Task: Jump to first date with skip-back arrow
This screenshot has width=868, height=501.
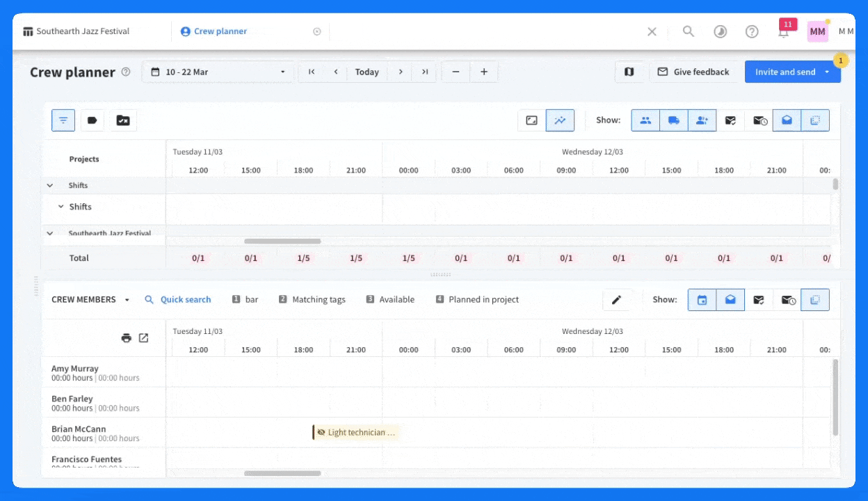Action: coord(312,72)
